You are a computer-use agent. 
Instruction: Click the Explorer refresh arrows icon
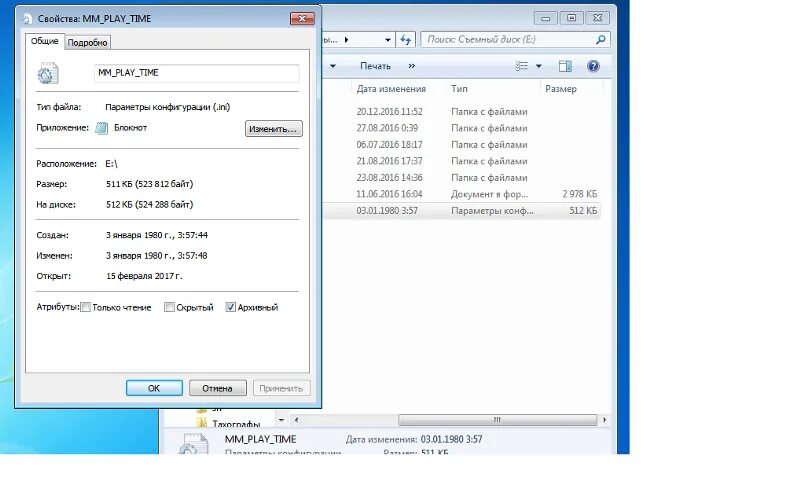[x=406, y=39]
